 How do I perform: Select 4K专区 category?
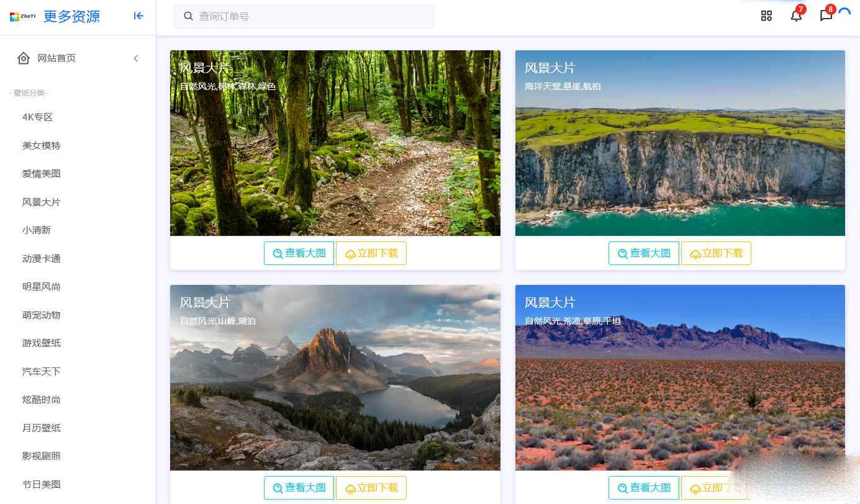38,117
